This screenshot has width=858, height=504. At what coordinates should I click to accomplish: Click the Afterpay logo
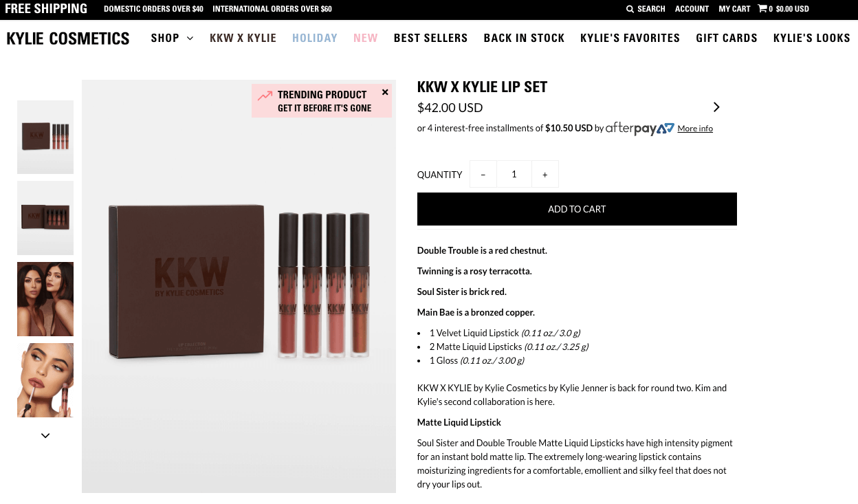pyautogui.click(x=639, y=129)
